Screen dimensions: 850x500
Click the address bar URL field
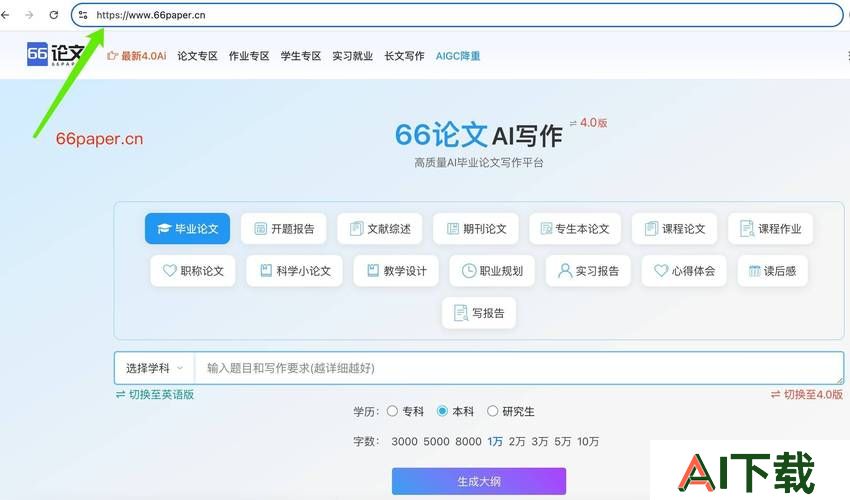pos(456,15)
